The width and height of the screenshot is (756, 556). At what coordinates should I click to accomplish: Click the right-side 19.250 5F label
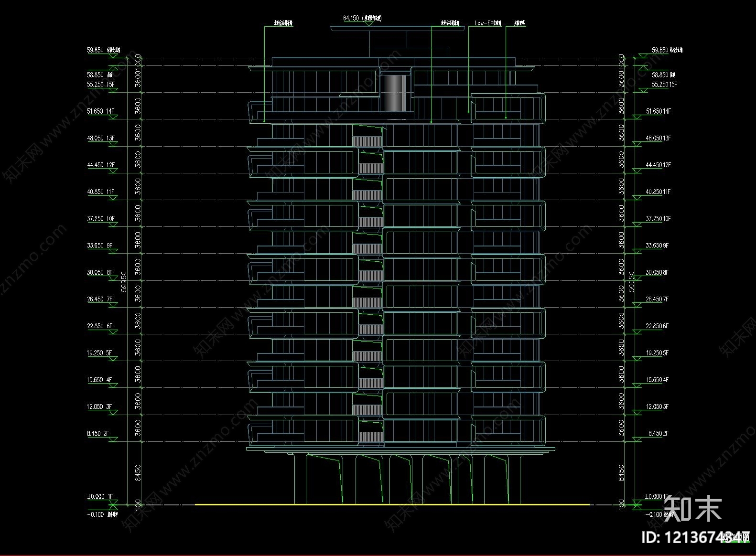pos(657,353)
